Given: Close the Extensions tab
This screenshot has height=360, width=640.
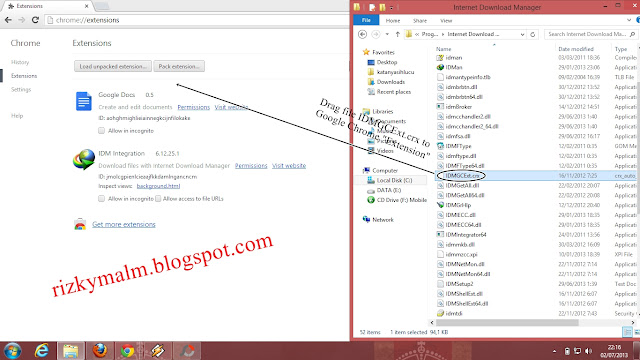Looking at the screenshot, I should (87, 6).
